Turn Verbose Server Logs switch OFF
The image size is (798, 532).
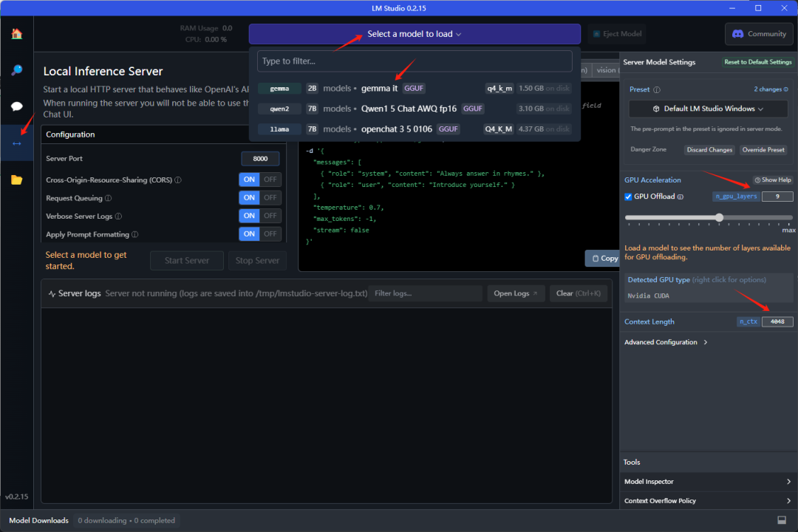[x=270, y=216]
